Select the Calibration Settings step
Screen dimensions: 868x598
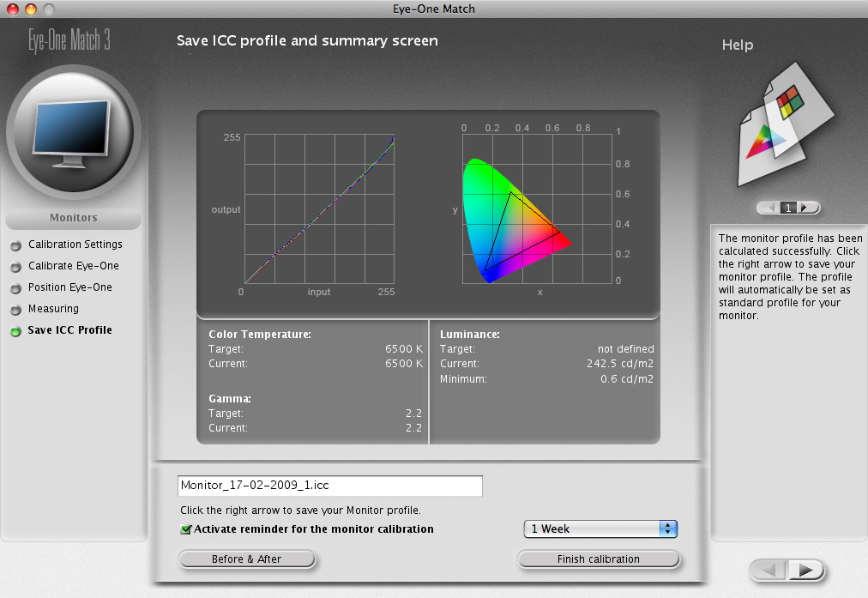pos(75,245)
